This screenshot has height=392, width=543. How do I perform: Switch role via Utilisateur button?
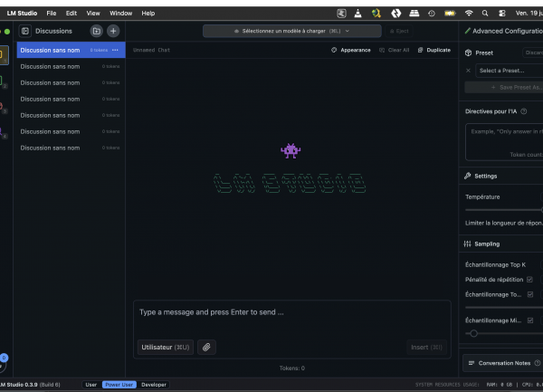pyautogui.click(x=166, y=347)
